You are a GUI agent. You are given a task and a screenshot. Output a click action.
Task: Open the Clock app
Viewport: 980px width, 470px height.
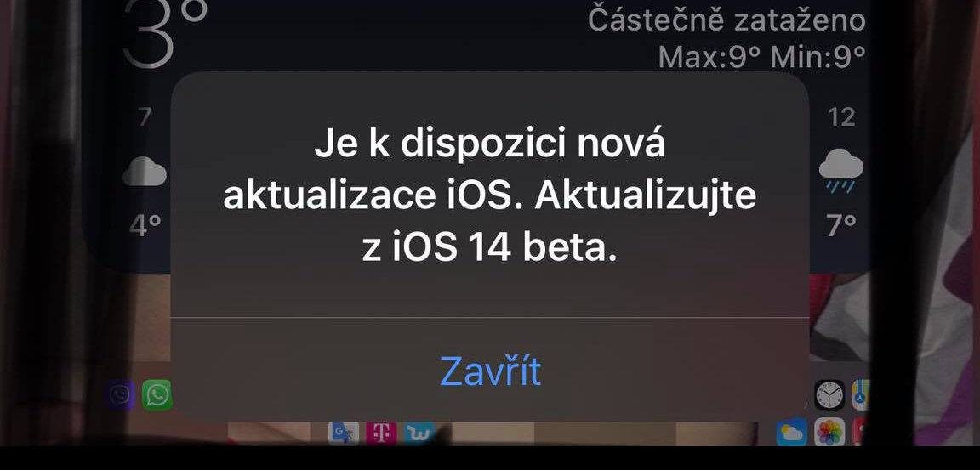point(829,394)
